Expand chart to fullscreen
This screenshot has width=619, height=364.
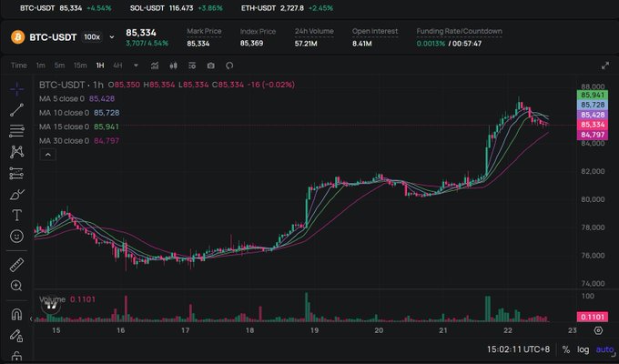click(x=605, y=66)
